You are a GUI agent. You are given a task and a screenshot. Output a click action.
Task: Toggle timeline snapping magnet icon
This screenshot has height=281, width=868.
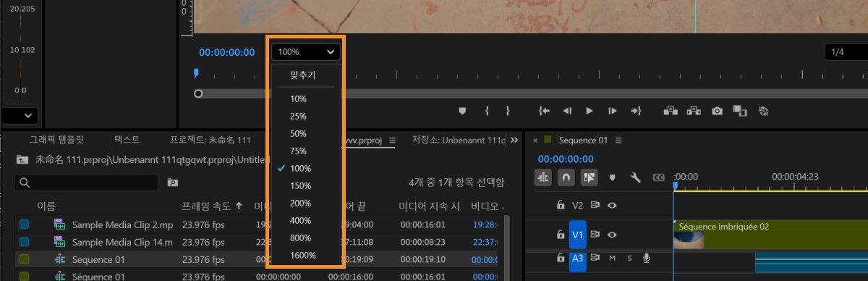[566, 177]
